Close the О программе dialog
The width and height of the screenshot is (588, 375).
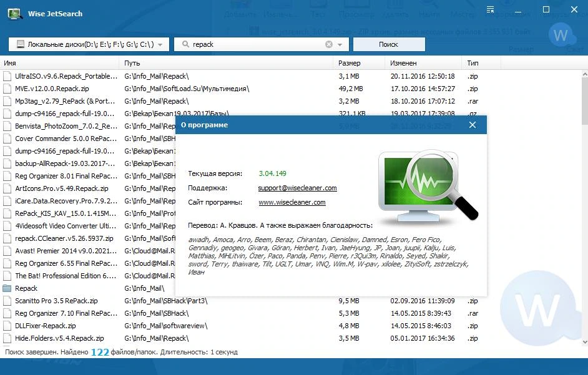click(x=473, y=125)
